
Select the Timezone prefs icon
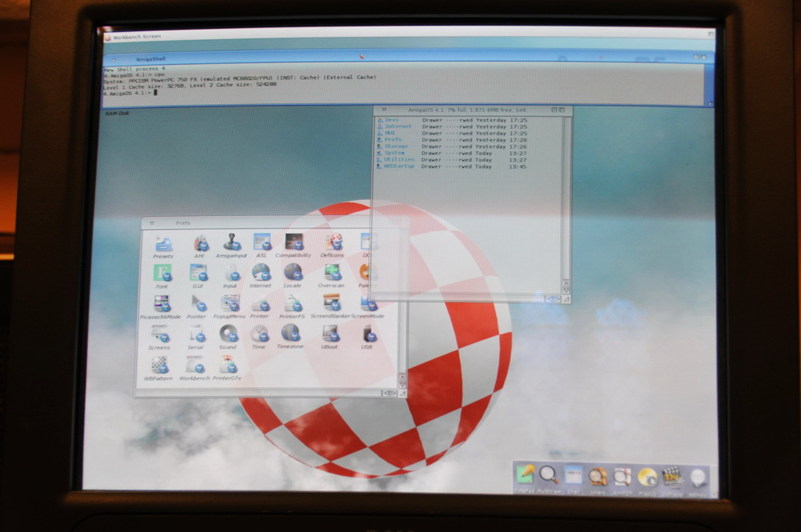point(290,337)
